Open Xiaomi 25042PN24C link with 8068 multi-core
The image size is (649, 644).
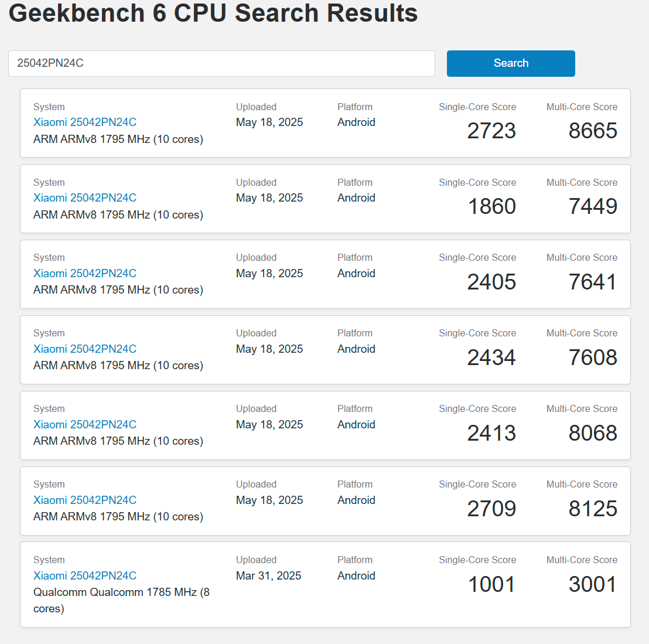[x=85, y=425]
